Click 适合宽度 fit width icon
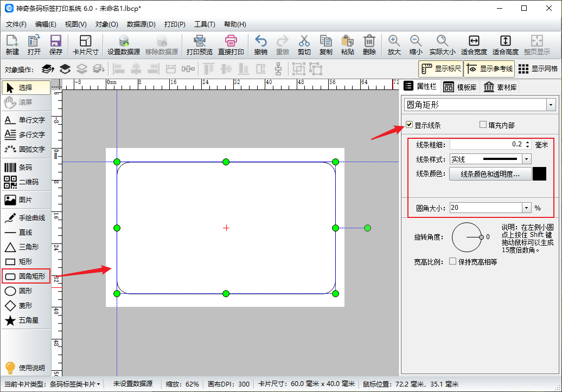 tap(474, 45)
